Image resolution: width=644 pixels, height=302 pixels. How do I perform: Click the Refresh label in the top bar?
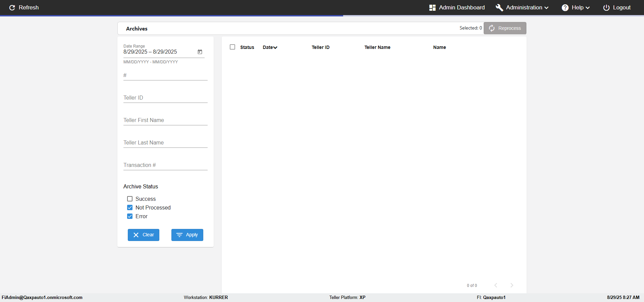pos(29,7)
